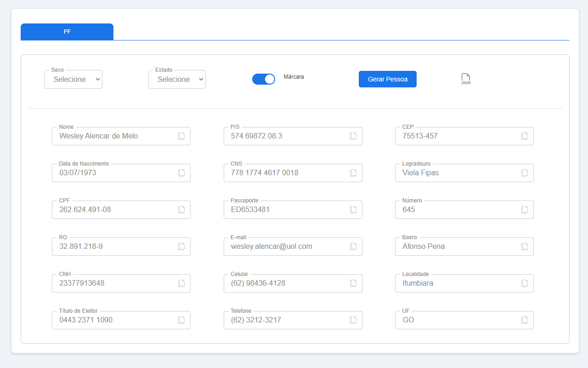Image resolution: width=588 pixels, height=368 pixels.
Task: Copy the Passaporte field value
Action: [353, 210]
